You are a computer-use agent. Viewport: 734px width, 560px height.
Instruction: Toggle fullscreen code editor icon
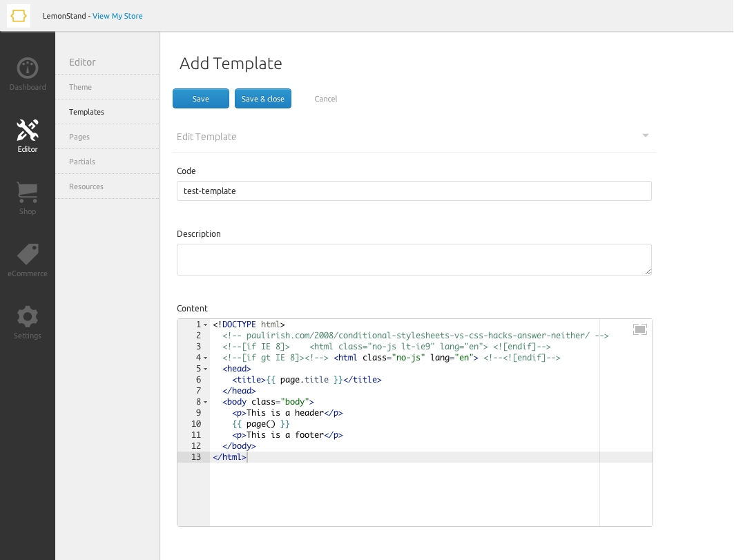click(640, 329)
